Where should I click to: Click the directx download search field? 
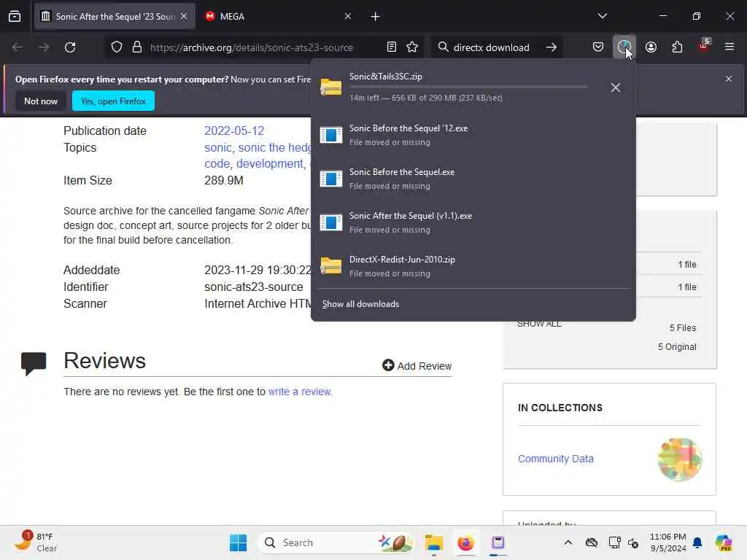coord(491,47)
